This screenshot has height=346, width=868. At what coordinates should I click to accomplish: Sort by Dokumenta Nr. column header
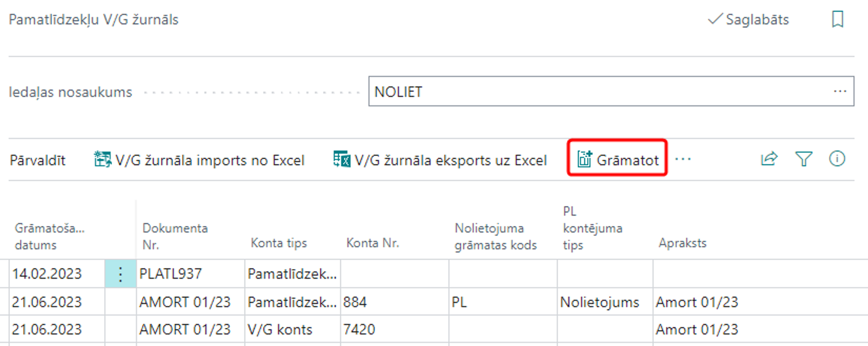[x=175, y=236]
